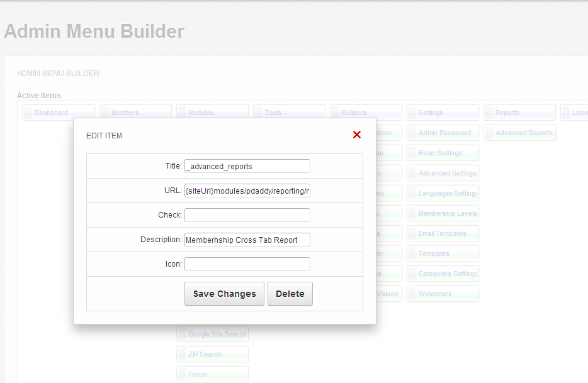The width and height of the screenshot is (588, 383).
Task: Click the grip icon beside Email Templates
Action: 412,234
